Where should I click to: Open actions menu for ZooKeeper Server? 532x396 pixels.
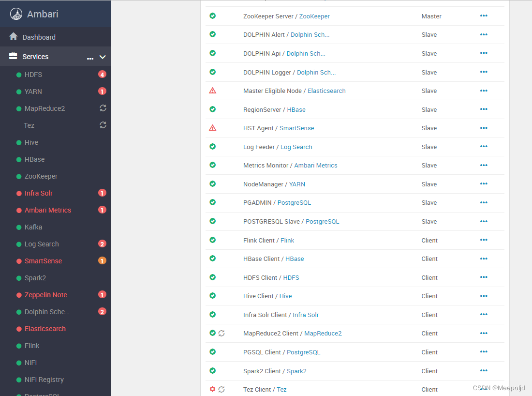[484, 15]
